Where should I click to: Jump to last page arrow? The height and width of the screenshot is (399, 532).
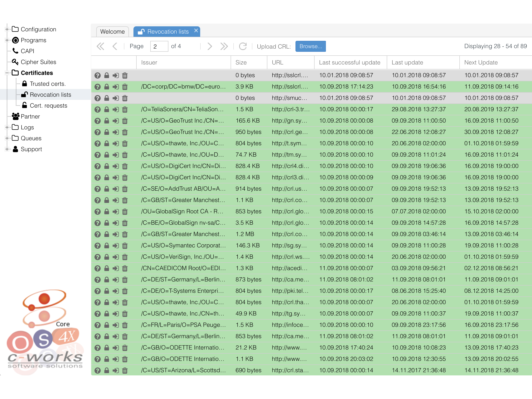point(224,46)
